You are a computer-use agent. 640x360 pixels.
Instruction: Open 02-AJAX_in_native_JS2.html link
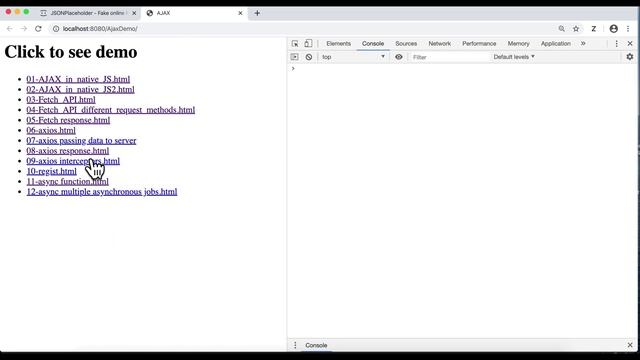pyautogui.click(x=80, y=89)
